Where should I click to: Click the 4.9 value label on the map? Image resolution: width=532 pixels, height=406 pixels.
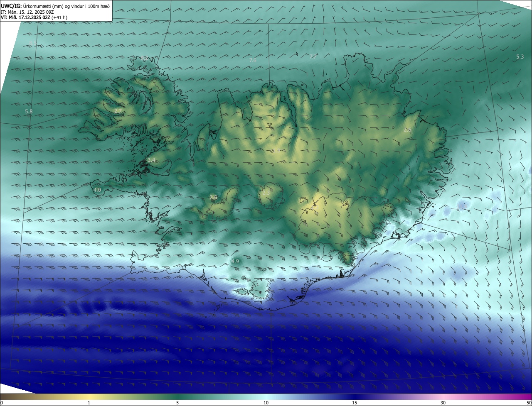[235, 261]
